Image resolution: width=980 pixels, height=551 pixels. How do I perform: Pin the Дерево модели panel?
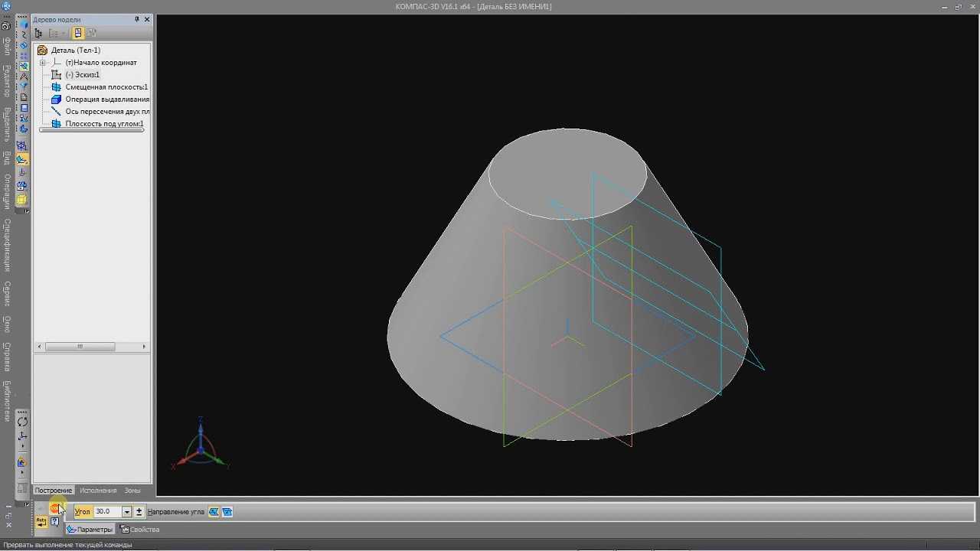pyautogui.click(x=137, y=19)
